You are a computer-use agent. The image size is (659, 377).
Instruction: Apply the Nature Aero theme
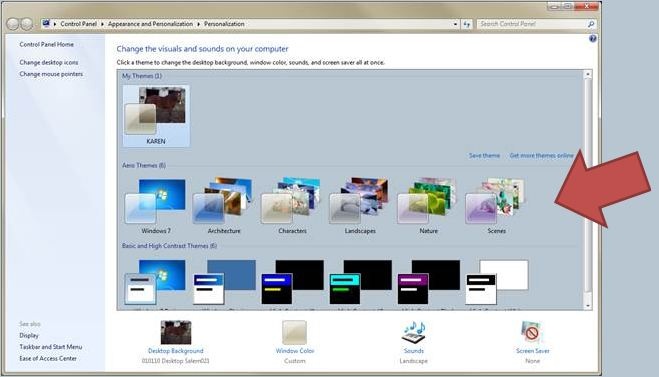tap(428, 206)
